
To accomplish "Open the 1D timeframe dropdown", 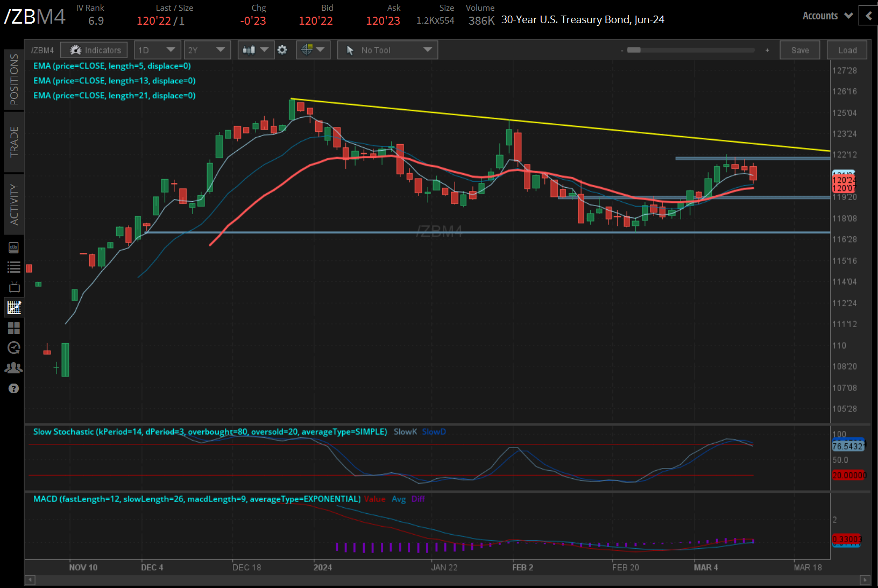I will [x=157, y=49].
